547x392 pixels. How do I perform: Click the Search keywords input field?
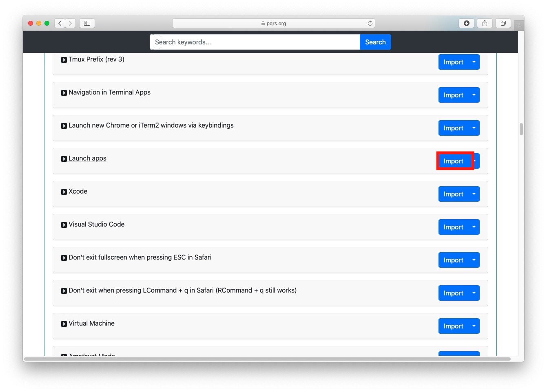coord(255,42)
